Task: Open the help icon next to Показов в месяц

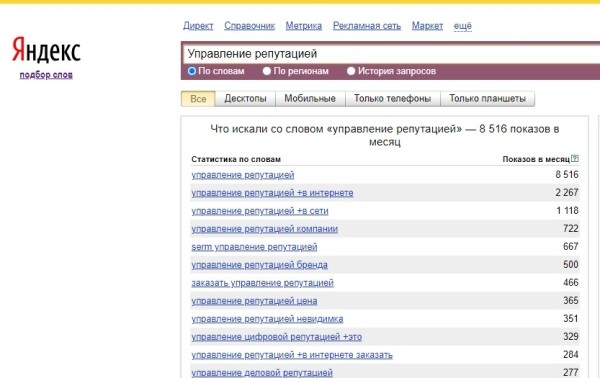Action: [x=575, y=158]
